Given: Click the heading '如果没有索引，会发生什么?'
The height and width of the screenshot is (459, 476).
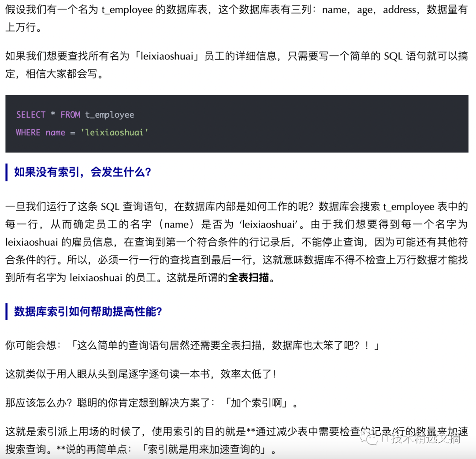Looking at the screenshot, I should point(82,172).
